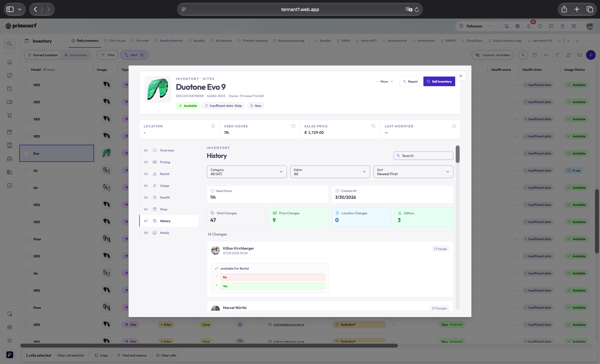Viewport: 600px width, 364px height.
Task: Click the Sell inventory button
Action: (x=439, y=82)
